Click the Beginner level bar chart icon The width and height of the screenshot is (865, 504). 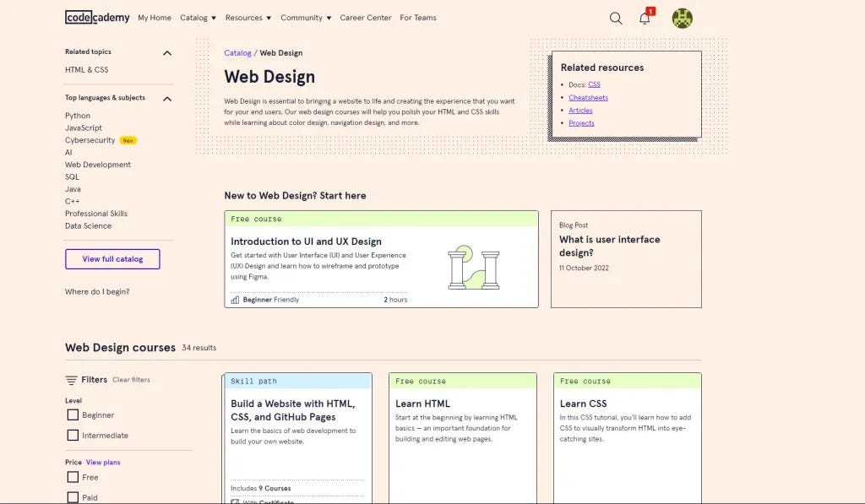pos(235,299)
